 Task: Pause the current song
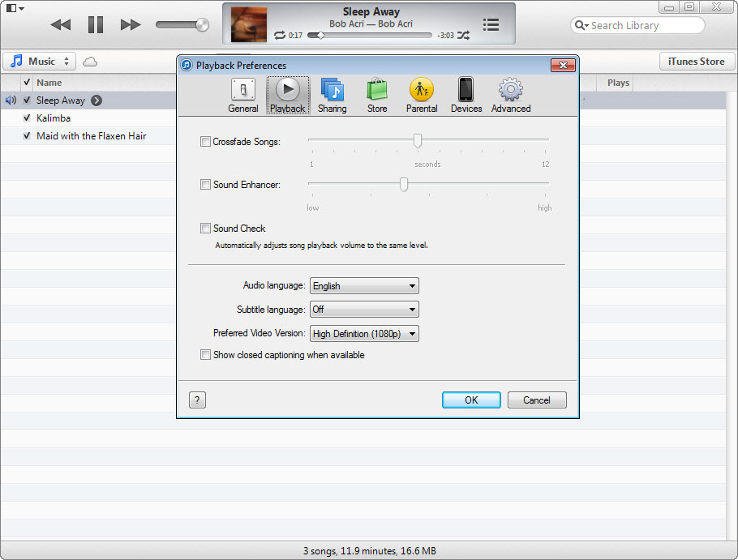(96, 24)
